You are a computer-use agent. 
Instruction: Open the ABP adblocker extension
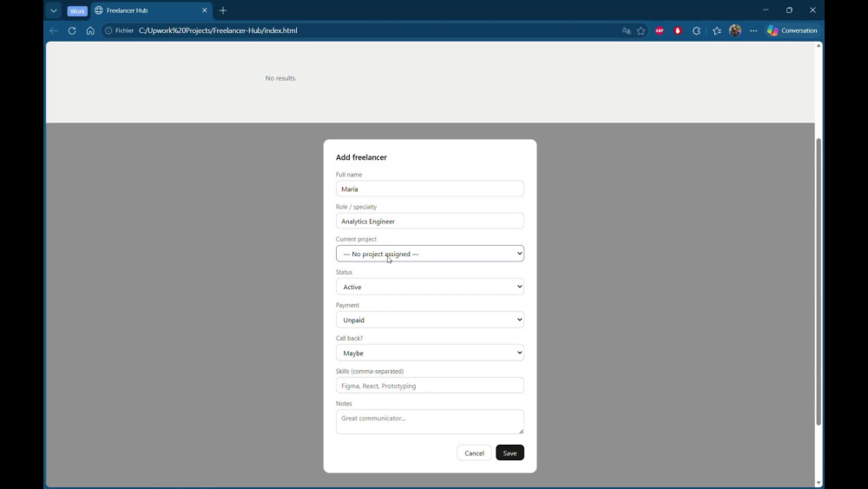click(x=660, y=30)
